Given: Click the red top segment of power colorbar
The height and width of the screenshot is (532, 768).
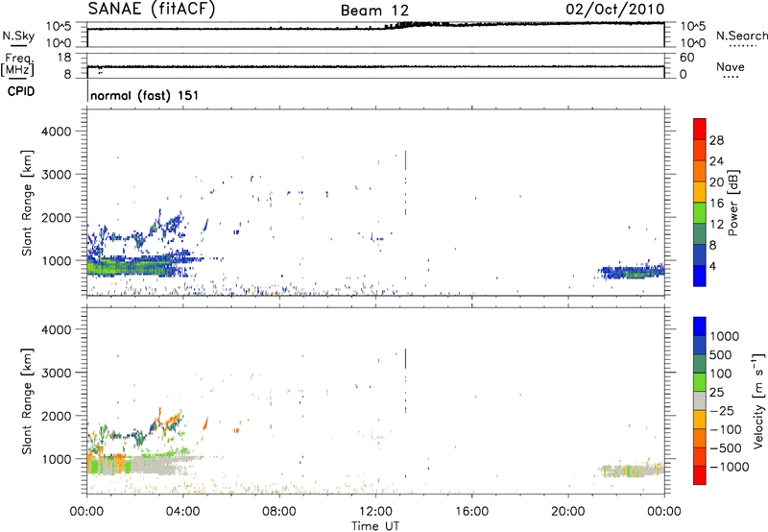Looking at the screenshot, I should (x=700, y=130).
